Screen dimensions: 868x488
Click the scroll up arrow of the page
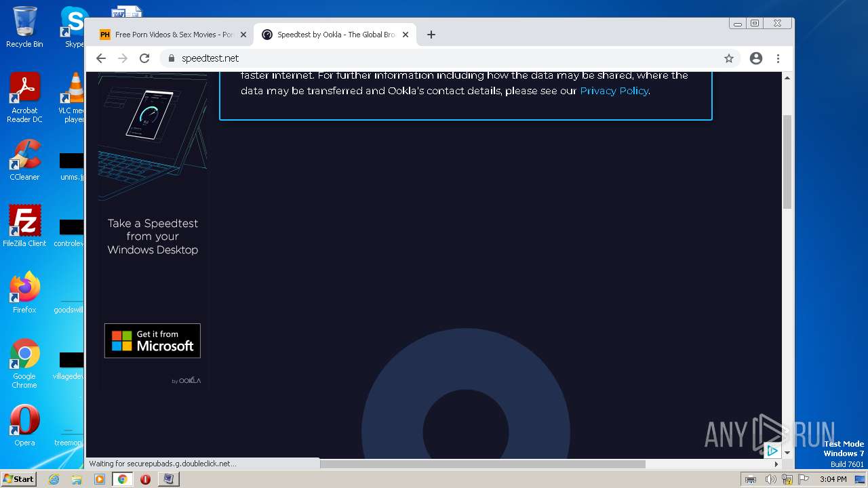787,78
